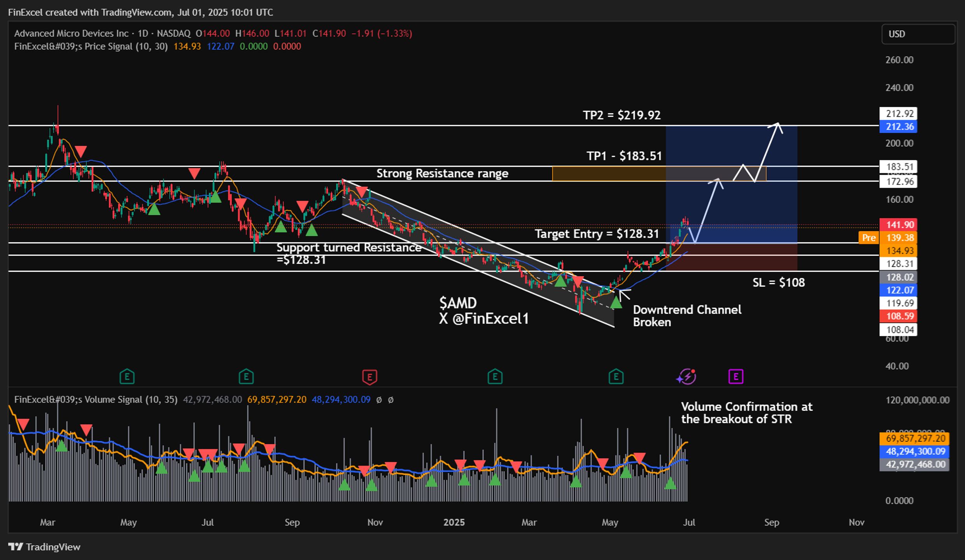Click the Target Entry = $128.31 label
965x560 pixels.
coord(597,234)
